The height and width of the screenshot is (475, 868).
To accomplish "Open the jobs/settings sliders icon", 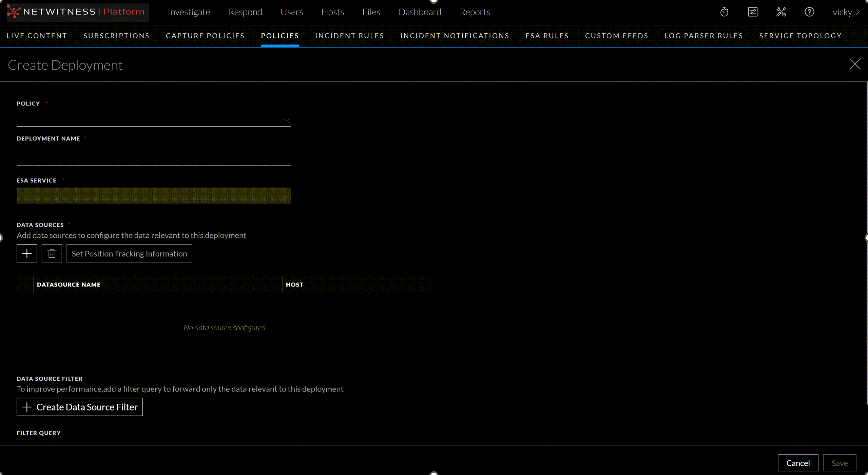I will click(x=753, y=12).
